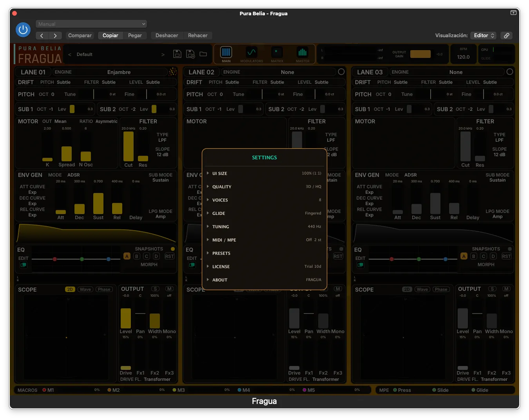Viewport: 529px width, 420px height.
Task: Open the Lane 03 EQ edit window icon
Action: (x=361, y=265)
